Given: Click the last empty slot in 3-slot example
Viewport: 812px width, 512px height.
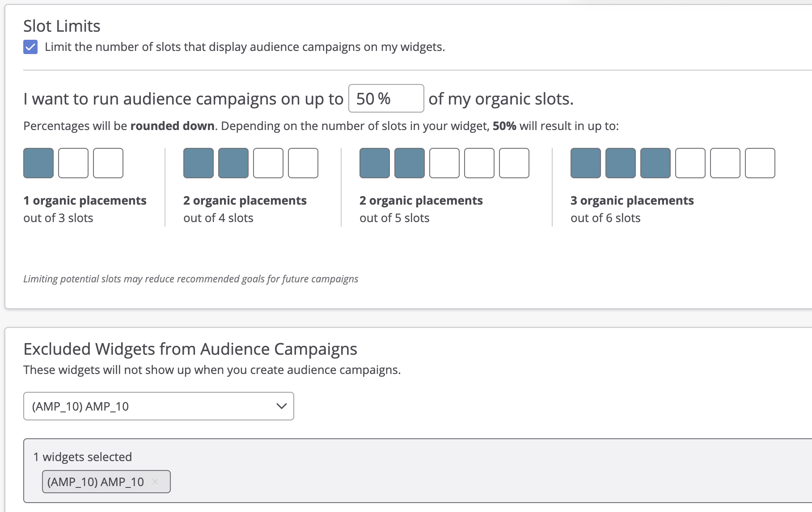Looking at the screenshot, I should point(108,163).
